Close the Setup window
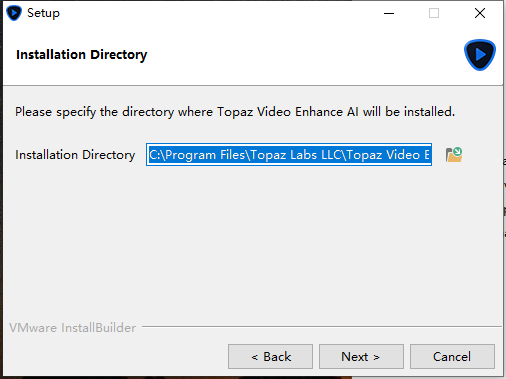 pos(480,13)
